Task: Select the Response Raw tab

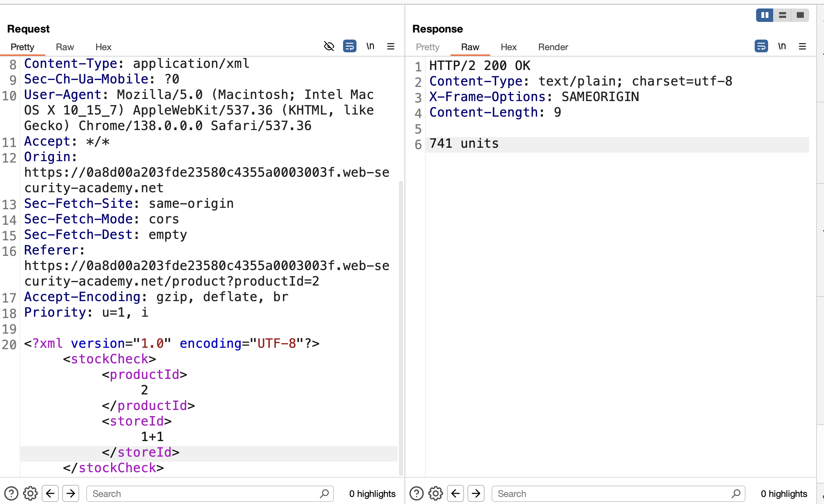Action: pyautogui.click(x=470, y=47)
